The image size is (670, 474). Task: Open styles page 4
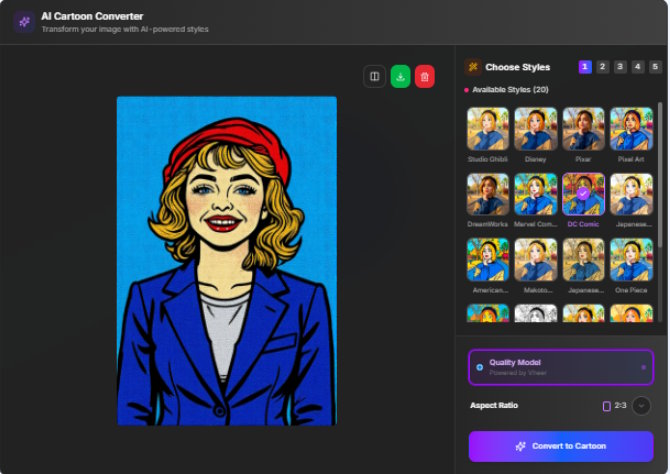638,67
